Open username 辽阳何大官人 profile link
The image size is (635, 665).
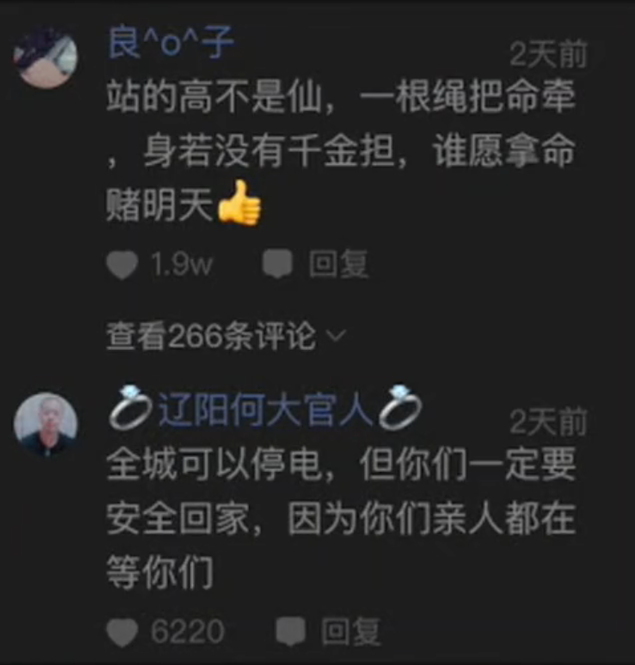(266, 409)
